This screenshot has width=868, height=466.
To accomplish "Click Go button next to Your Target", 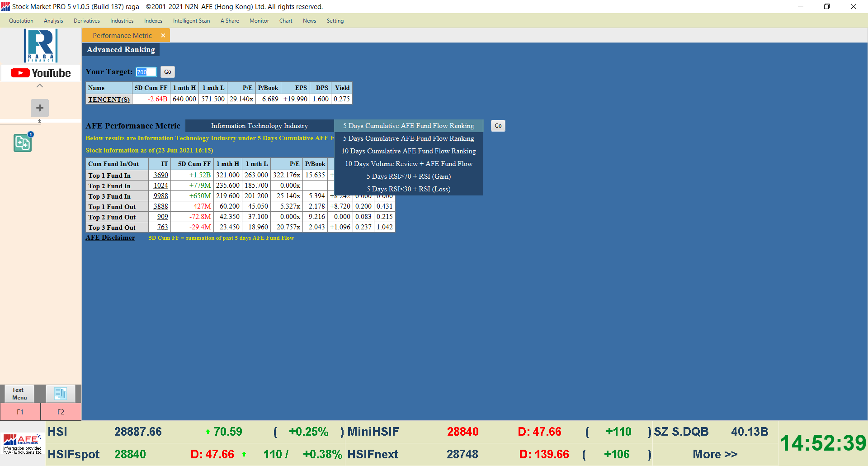I will pyautogui.click(x=168, y=72).
